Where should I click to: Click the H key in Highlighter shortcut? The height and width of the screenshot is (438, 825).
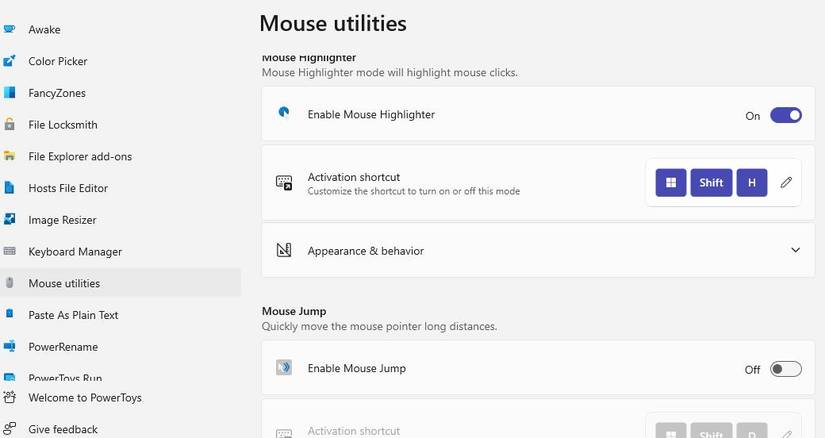751,183
